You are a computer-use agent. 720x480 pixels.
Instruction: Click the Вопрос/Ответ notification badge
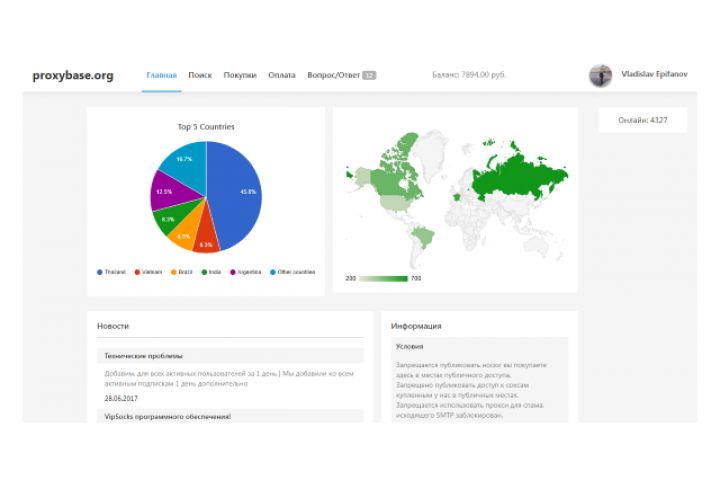click(369, 75)
